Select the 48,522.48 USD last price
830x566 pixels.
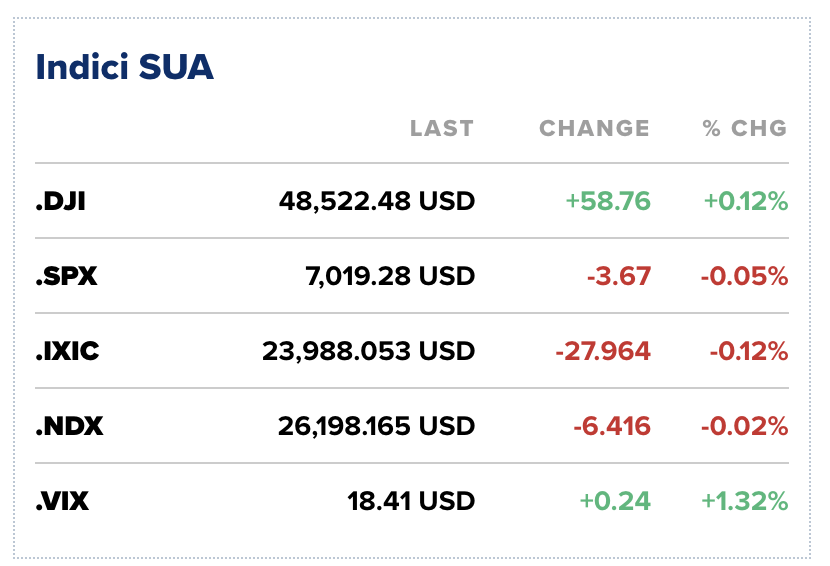(x=377, y=202)
